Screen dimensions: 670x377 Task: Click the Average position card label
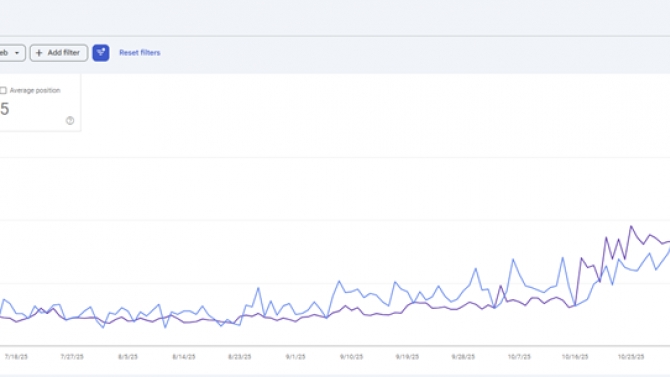tap(35, 91)
